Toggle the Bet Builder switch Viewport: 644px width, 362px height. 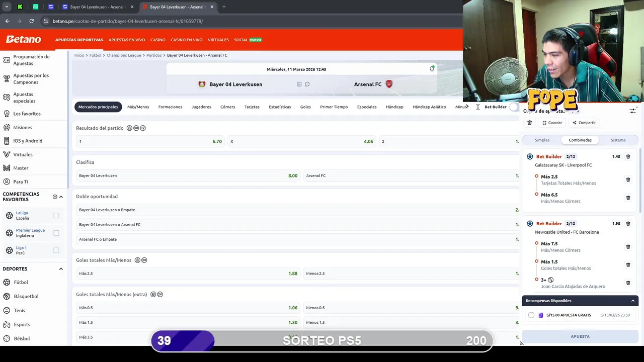[x=514, y=107]
